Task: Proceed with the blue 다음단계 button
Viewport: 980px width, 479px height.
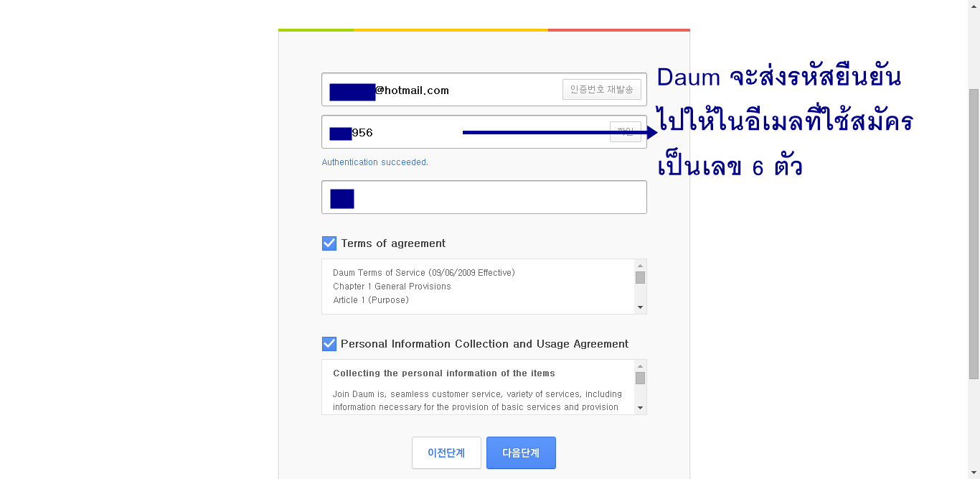Action: [521, 453]
